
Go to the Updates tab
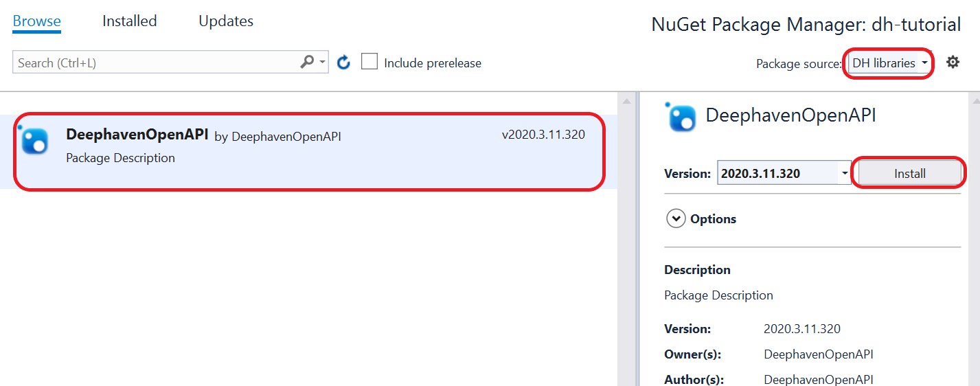pos(226,21)
